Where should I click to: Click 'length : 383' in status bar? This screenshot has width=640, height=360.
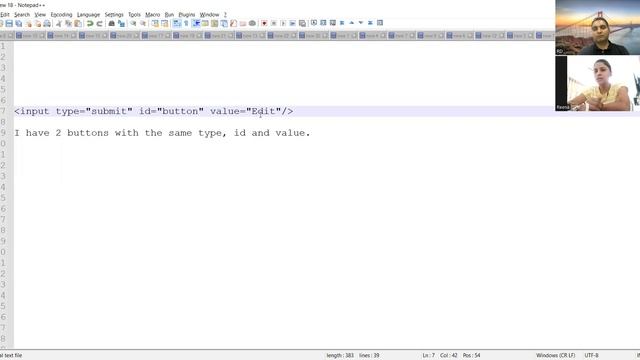tap(340, 356)
